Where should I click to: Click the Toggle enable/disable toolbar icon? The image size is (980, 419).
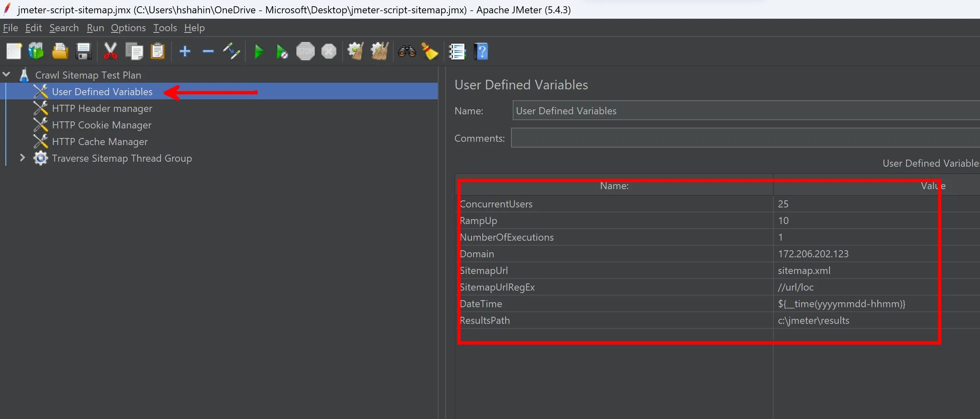[x=232, y=52]
